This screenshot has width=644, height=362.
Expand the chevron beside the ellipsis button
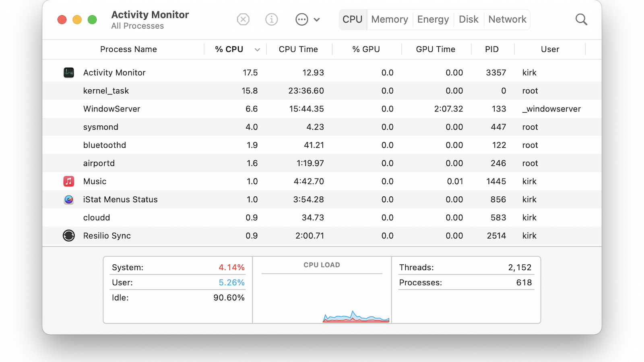[x=317, y=19]
